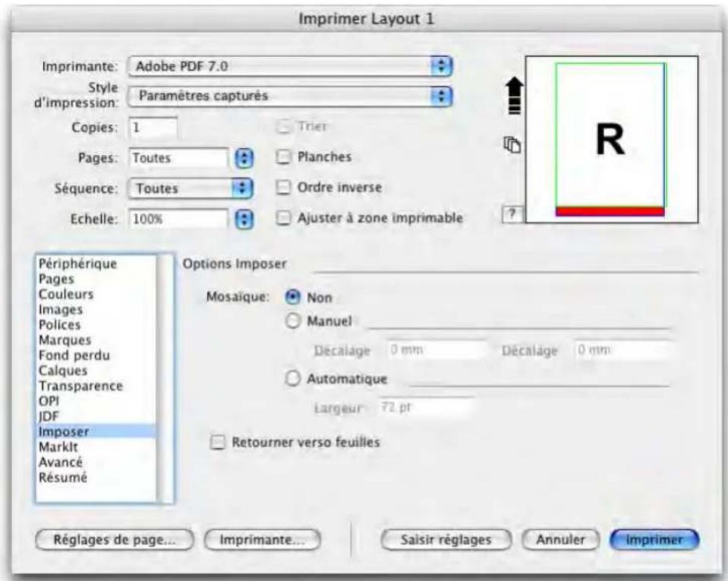Select Résumé in the options list

point(96,478)
